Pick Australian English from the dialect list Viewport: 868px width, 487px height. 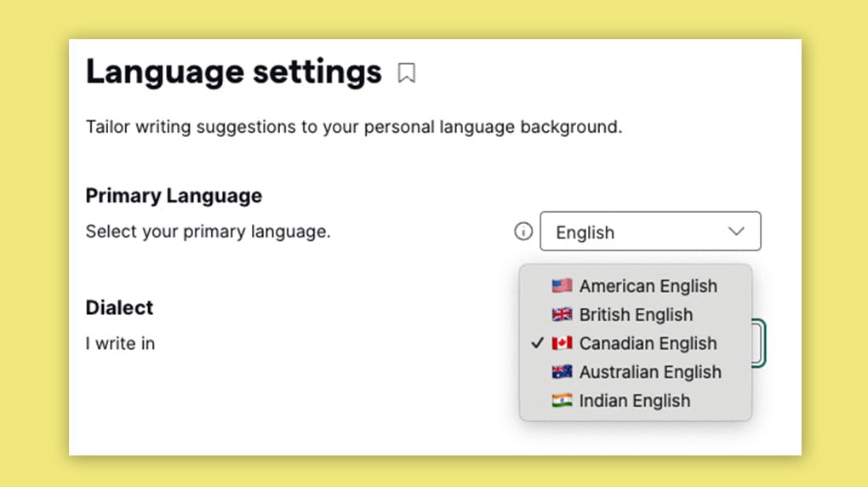point(650,372)
